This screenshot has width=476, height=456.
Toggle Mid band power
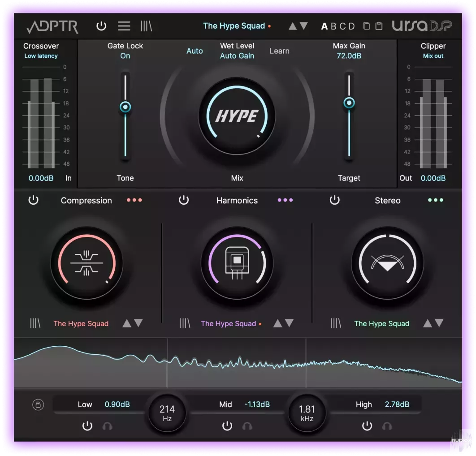[227, 426]
